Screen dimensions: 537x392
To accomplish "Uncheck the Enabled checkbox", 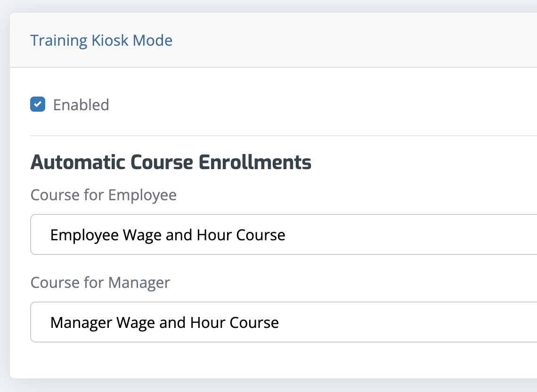I will tap(38, 104).
